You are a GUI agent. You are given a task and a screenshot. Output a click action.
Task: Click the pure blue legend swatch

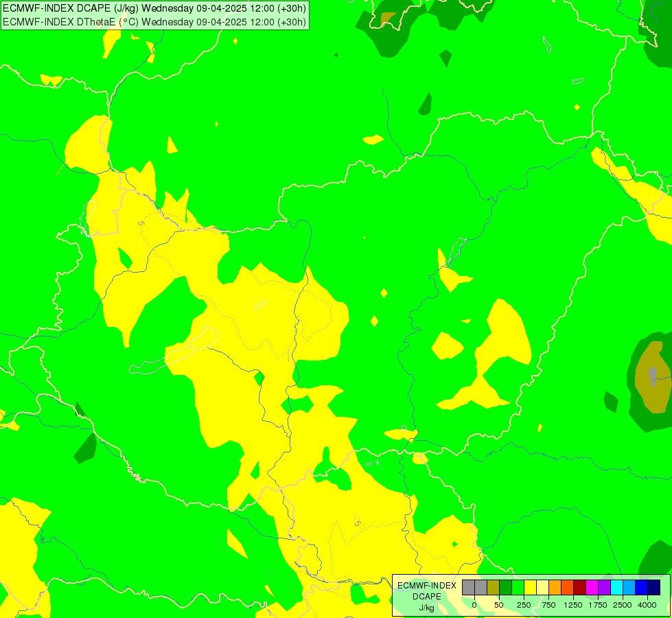[642, 588]
